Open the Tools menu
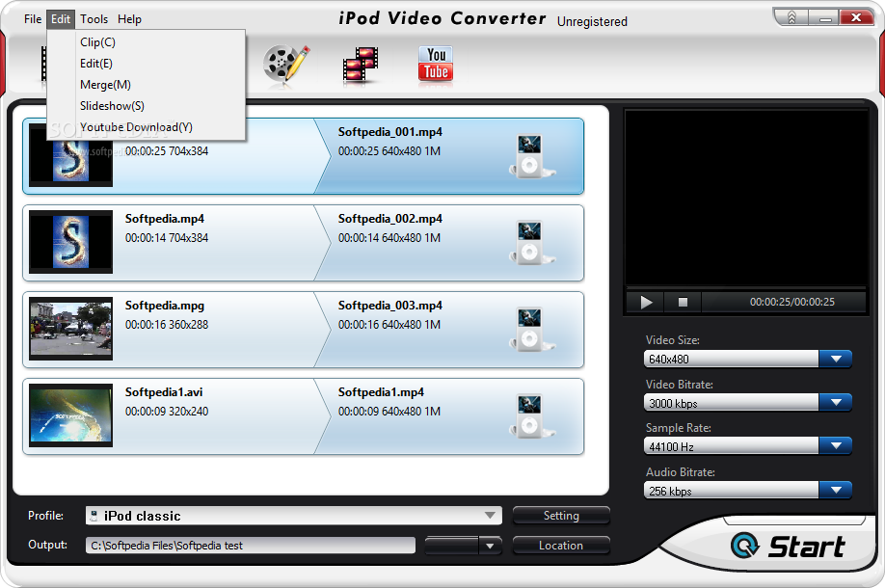The image size is (885, 588). (x=94, y=19)
